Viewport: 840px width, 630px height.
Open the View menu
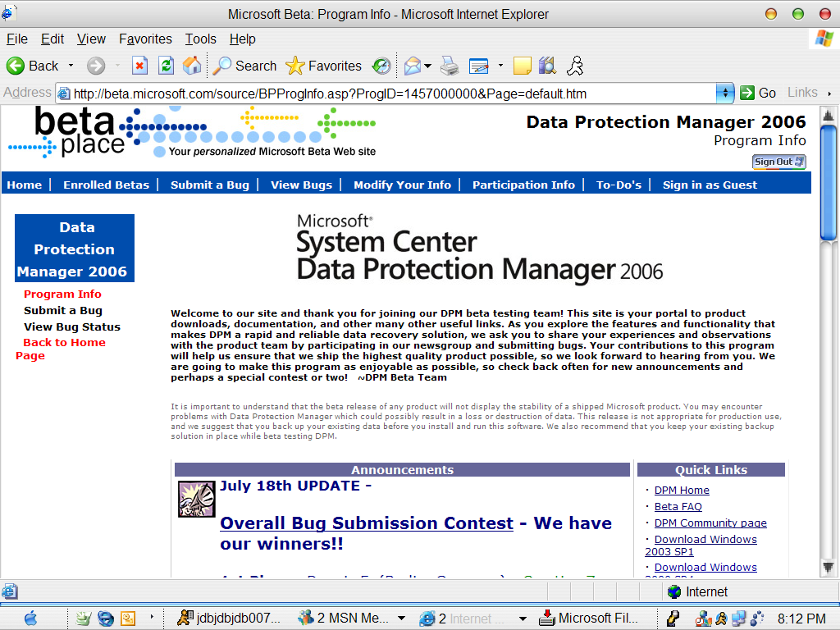[x=91, y=39]
